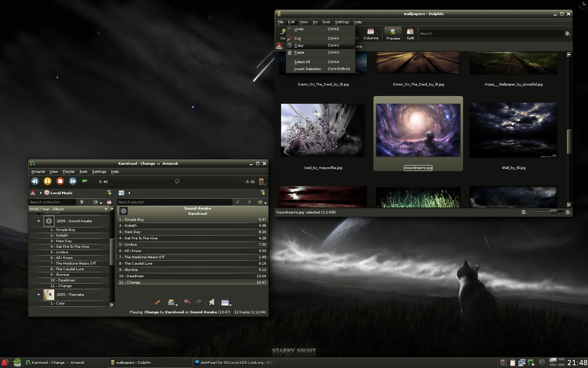Click the show active track icon

[x=211, y=302]
